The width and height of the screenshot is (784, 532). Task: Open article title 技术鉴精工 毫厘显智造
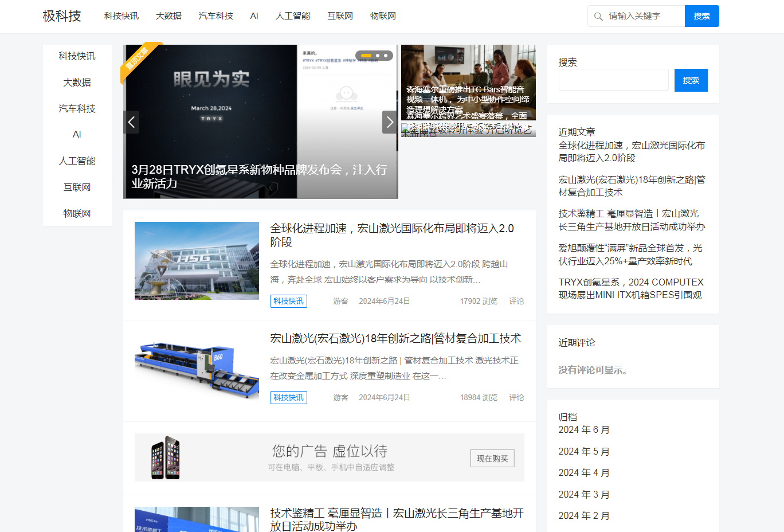pyautogui.click(x=397, y=519)
